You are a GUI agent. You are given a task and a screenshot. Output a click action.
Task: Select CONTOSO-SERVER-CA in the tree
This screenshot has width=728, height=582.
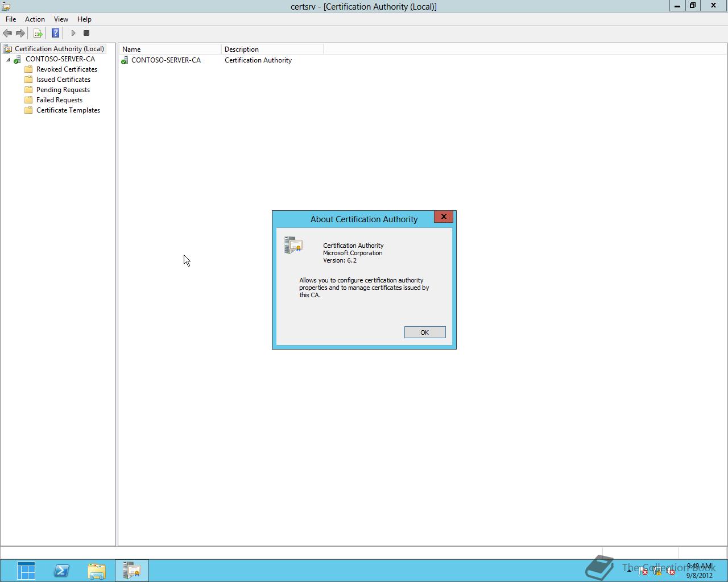[60, 59]
